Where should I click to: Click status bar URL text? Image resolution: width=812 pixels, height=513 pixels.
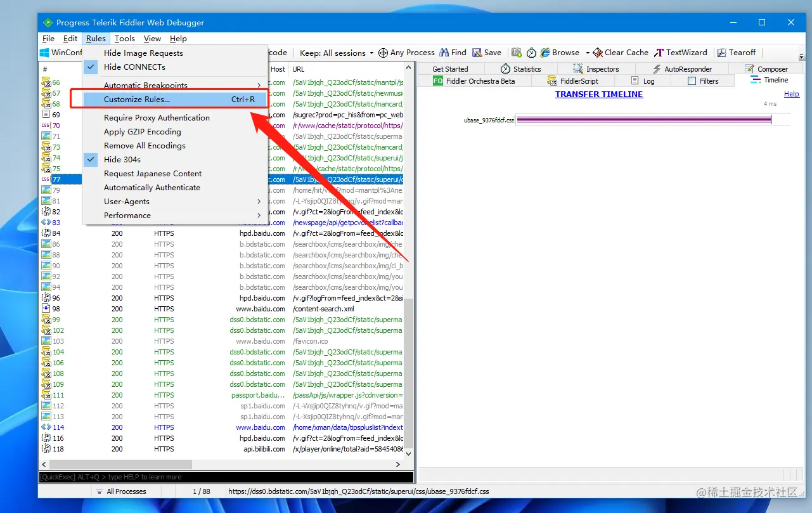[358, 491]
